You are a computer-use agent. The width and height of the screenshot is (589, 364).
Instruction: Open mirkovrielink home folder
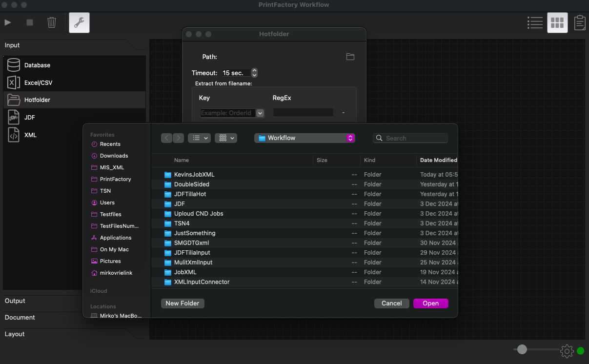click(116, 273)
